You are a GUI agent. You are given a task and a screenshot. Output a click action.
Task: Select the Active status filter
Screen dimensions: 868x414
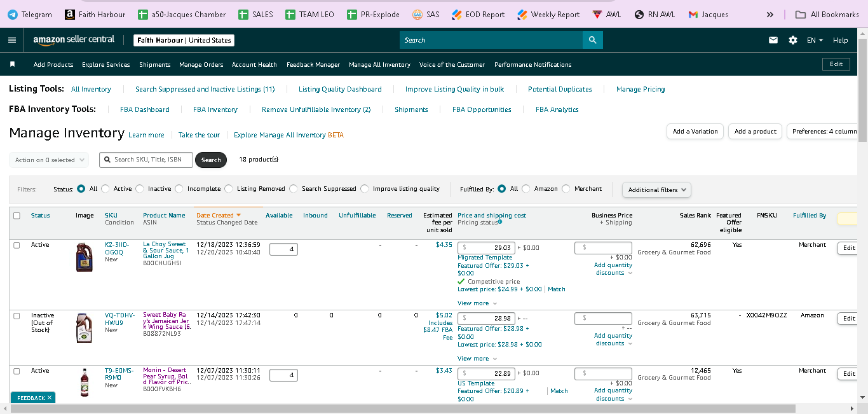click(105, 189)
